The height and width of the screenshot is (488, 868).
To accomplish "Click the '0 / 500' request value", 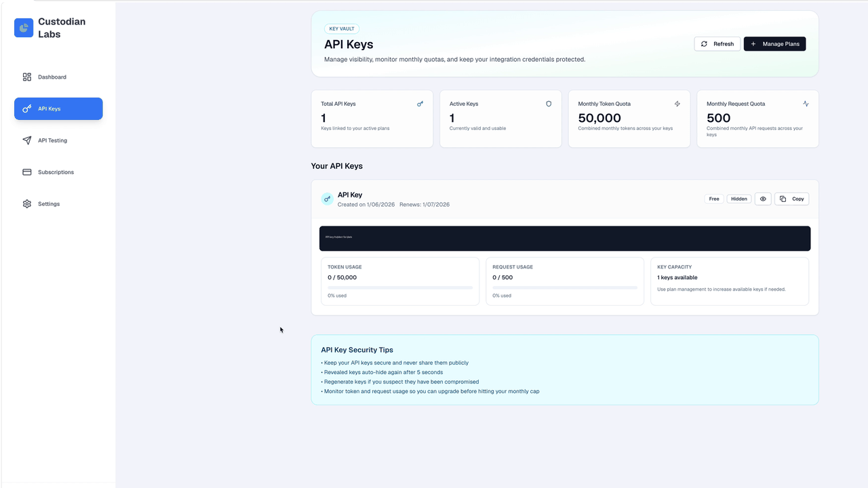I will pyautogui.click(x=502, y=277).
